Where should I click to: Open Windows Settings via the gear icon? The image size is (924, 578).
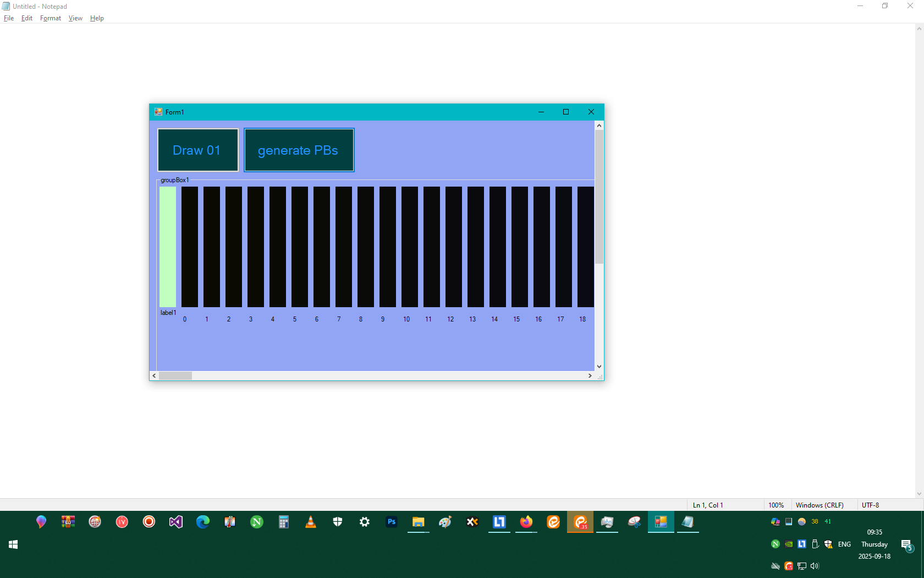pos(365,522)
